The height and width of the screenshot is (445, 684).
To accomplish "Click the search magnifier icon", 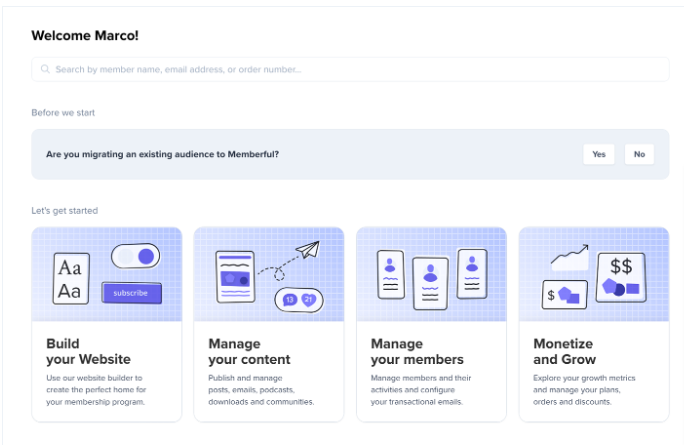I will (45, 69).
